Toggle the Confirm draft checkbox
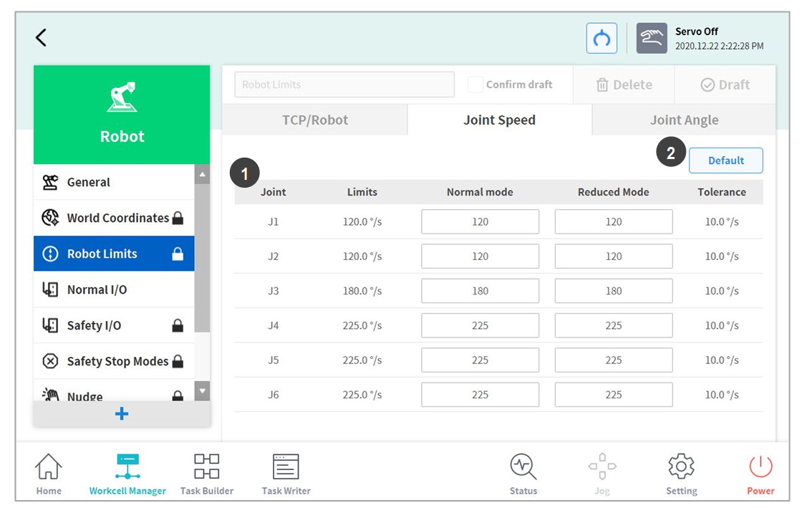The image size is (812, 508). click(475, 85)
